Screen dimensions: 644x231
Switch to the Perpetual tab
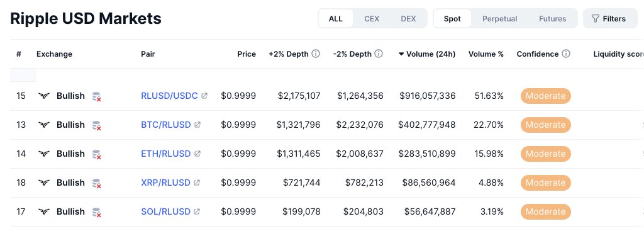[x=500, y=18]
